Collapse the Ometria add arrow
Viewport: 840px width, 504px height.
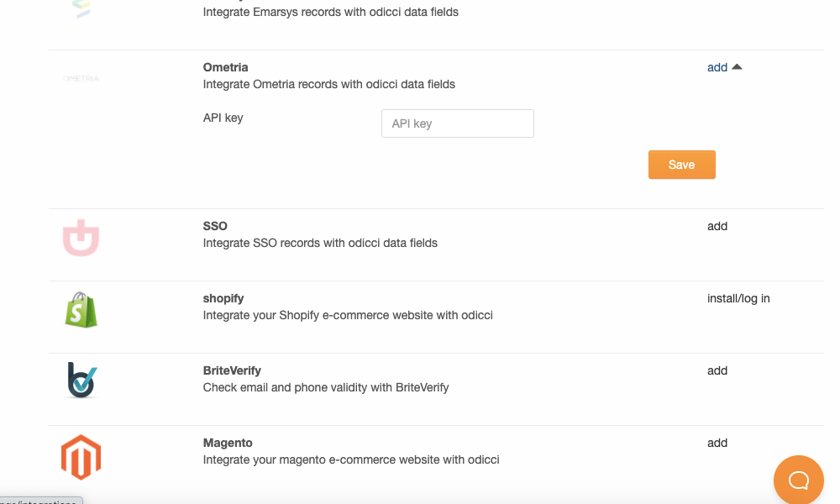click(x=738, y=67)
